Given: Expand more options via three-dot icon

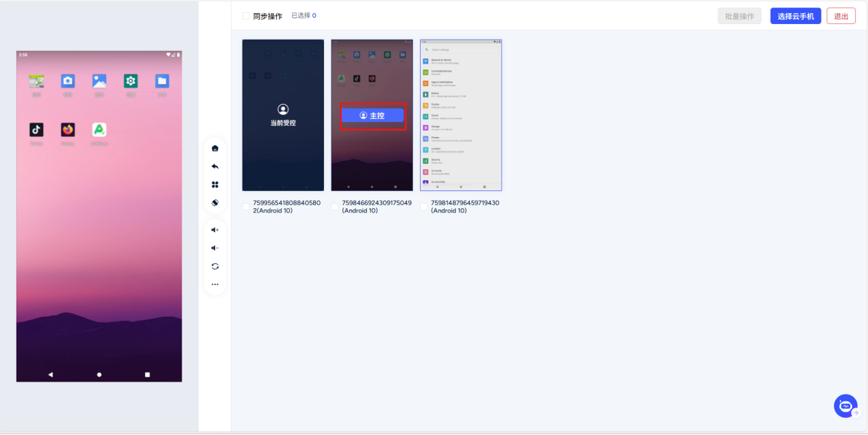Looking at the screenshot, I should (x=215, y=284).
